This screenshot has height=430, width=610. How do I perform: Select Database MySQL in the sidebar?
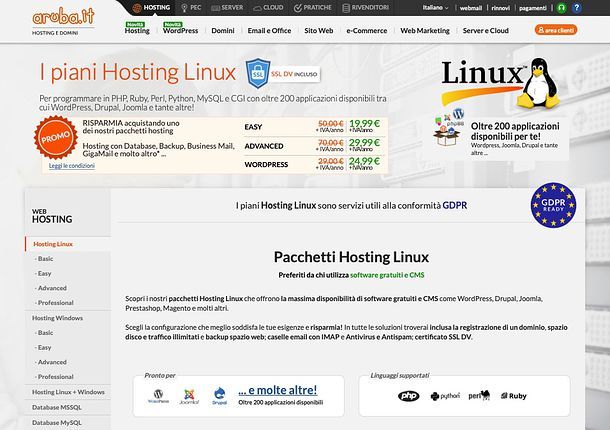pos(57,423)
